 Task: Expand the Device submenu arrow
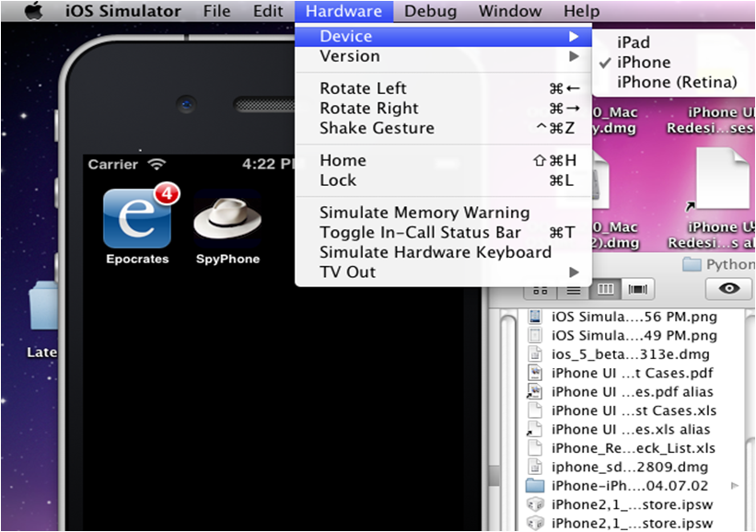574,36
